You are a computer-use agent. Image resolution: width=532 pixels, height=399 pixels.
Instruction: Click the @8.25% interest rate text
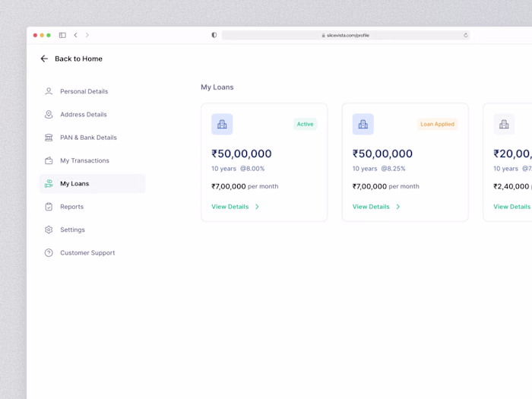[x=393, y=169]
